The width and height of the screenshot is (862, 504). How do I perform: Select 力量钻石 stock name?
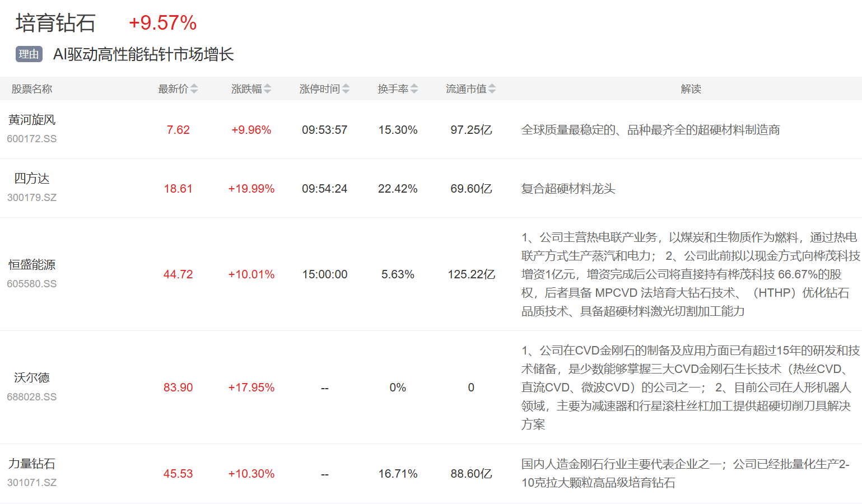coord(32,464)
